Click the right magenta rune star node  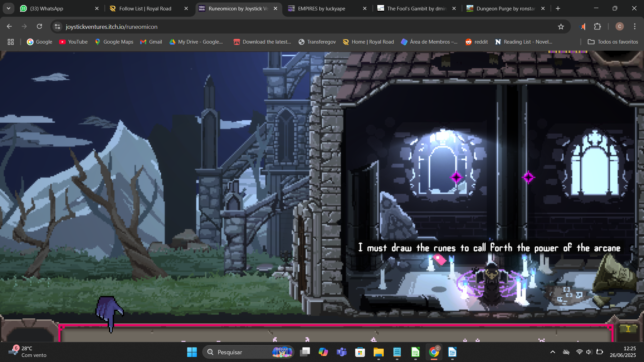click(x=528, y=177)
